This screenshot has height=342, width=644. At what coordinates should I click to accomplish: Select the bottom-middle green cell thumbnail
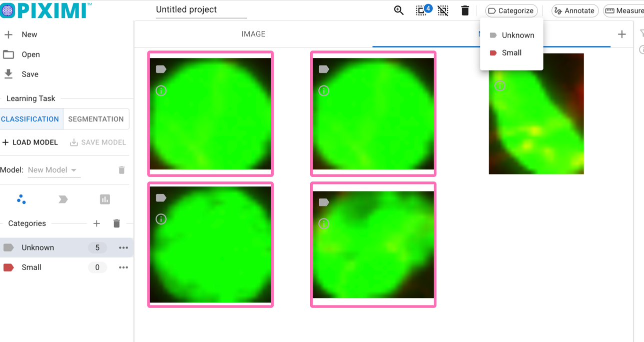(373, 244)
